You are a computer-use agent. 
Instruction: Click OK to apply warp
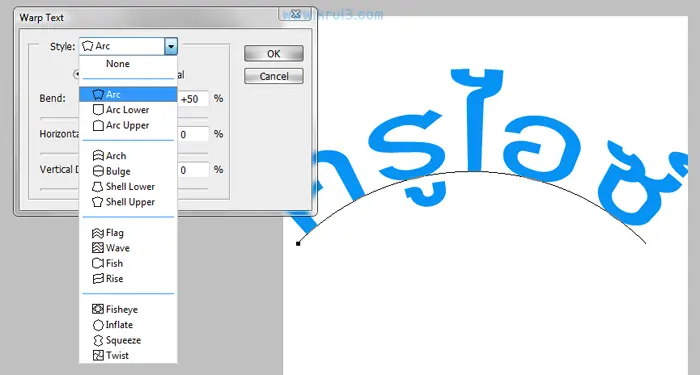(x=274, y=54)
